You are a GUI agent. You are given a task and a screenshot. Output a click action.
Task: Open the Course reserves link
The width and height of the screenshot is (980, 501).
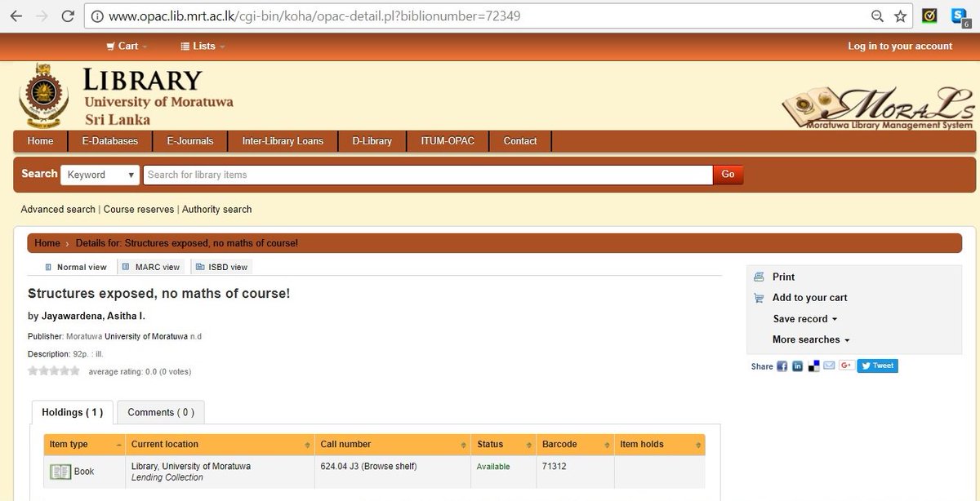pyautogui.click(x=139, y=210)
